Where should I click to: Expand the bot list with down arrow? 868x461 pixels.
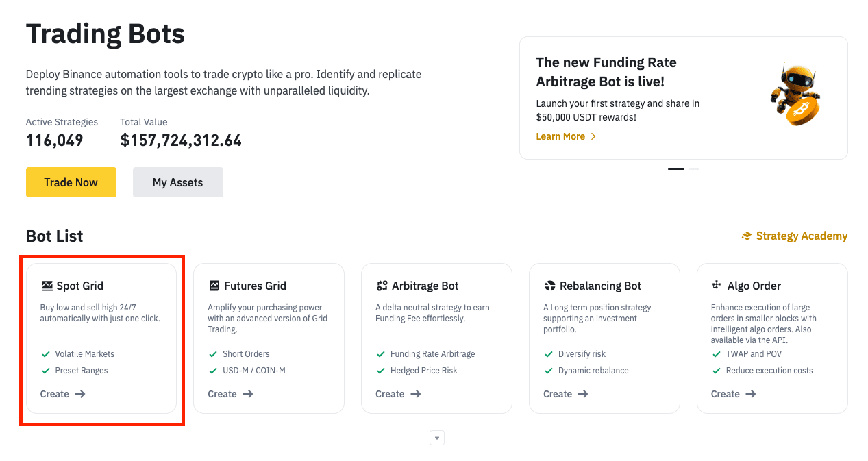[x=437, y=438]
